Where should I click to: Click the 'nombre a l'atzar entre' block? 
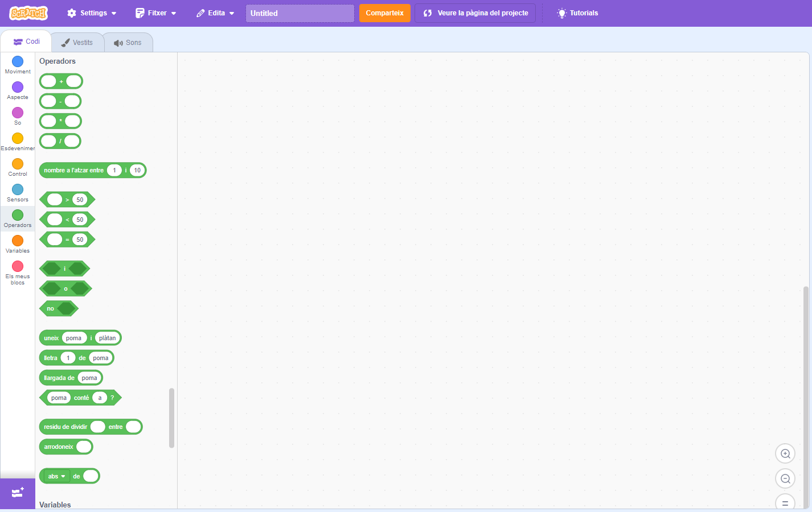pyautogui.click(x=73, y=170)
